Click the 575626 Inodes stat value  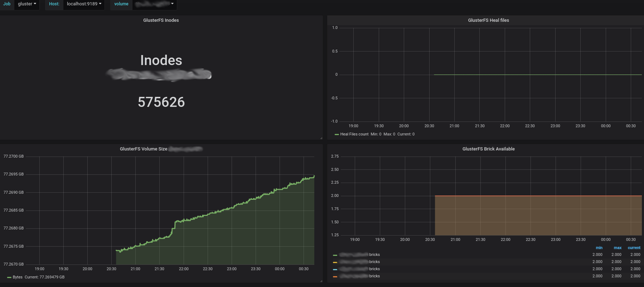pyautogui.click(x=161, y=102)
